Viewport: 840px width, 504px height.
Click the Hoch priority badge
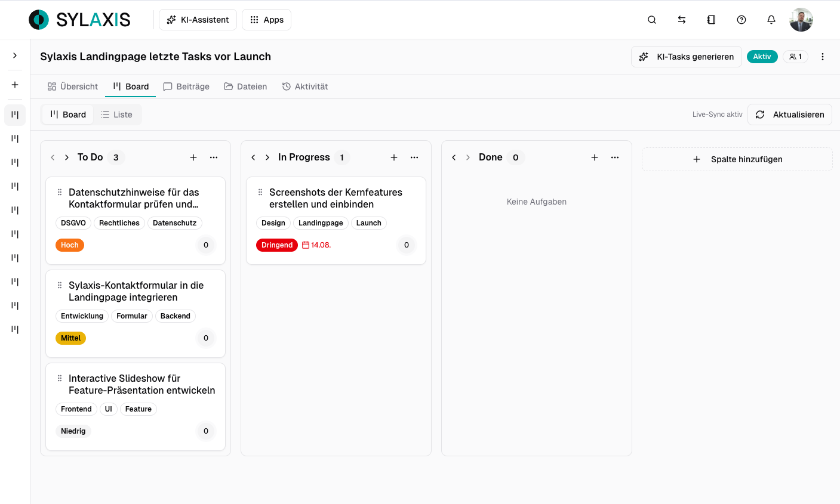tap(70, 245)
